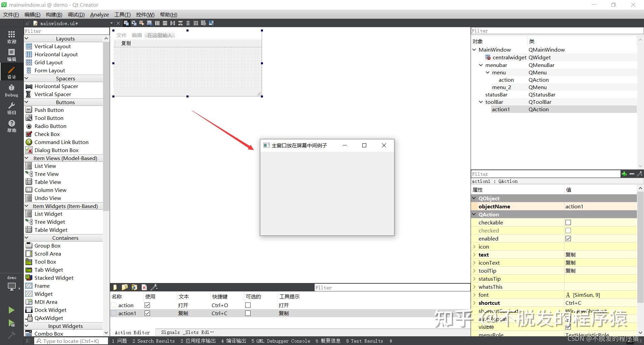Click the Adjust Size toolbar icon
The image size is (644, 345).
pyautogui.click(x=211, y=23)
